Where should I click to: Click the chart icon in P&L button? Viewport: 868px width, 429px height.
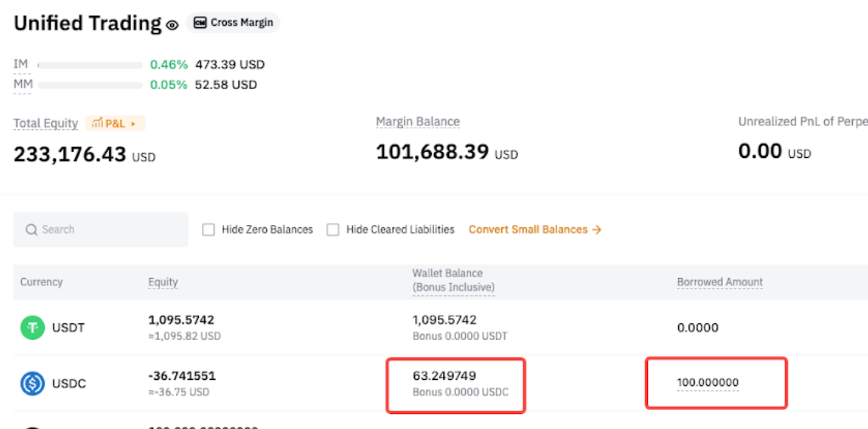pyautogui.click(x=97, y=123)
